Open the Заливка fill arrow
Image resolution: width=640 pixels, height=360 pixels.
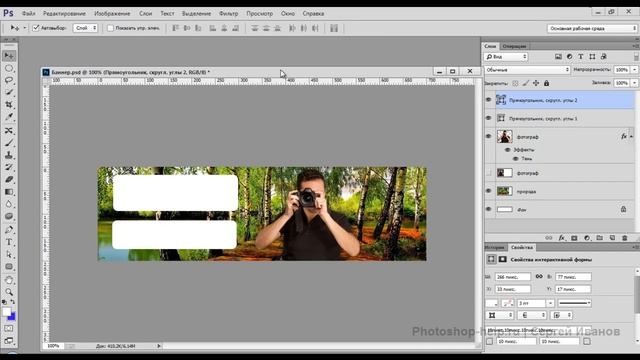[635, 83]
